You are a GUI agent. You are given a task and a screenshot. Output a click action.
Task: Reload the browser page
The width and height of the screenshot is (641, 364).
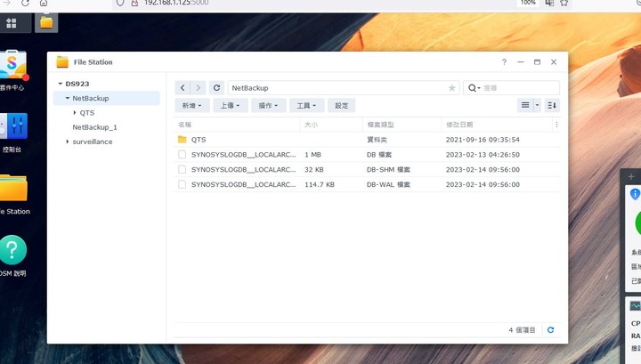pyautogui.click(x=25, y=3)
